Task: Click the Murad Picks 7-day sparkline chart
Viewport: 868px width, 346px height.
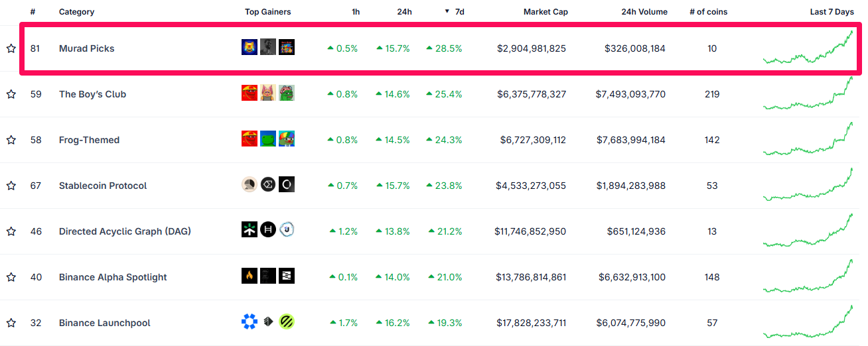Action: (x=808, y=48)
